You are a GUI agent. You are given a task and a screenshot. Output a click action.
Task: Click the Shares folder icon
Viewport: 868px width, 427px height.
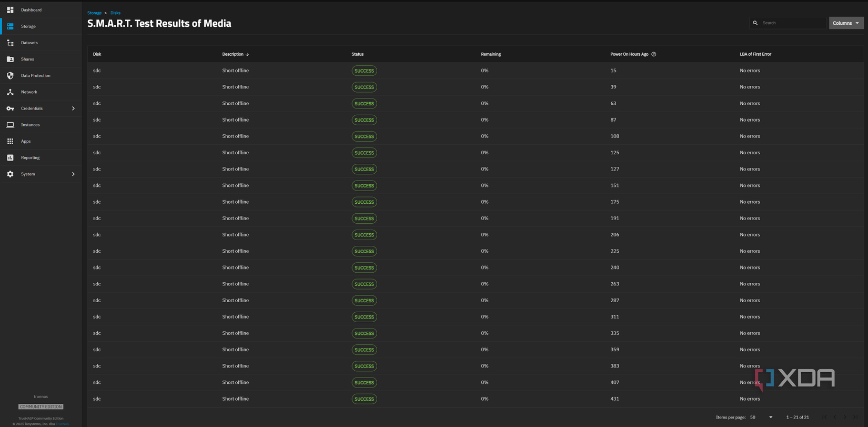click(10, 59)
